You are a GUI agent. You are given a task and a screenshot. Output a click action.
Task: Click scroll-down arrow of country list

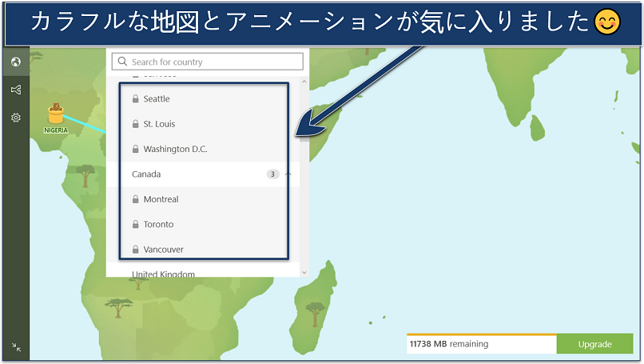click(304, 272)
